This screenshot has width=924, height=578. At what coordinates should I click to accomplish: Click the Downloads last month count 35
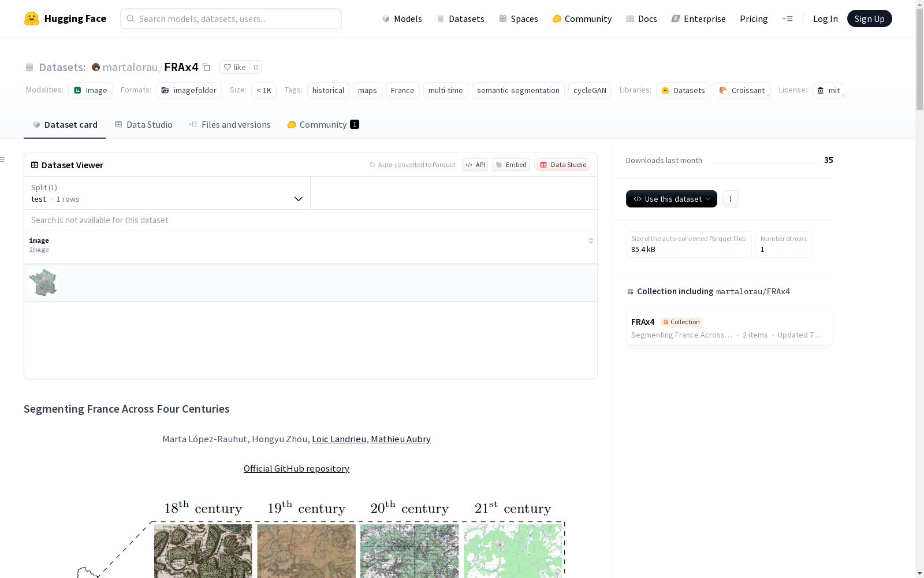coord(829,160)
